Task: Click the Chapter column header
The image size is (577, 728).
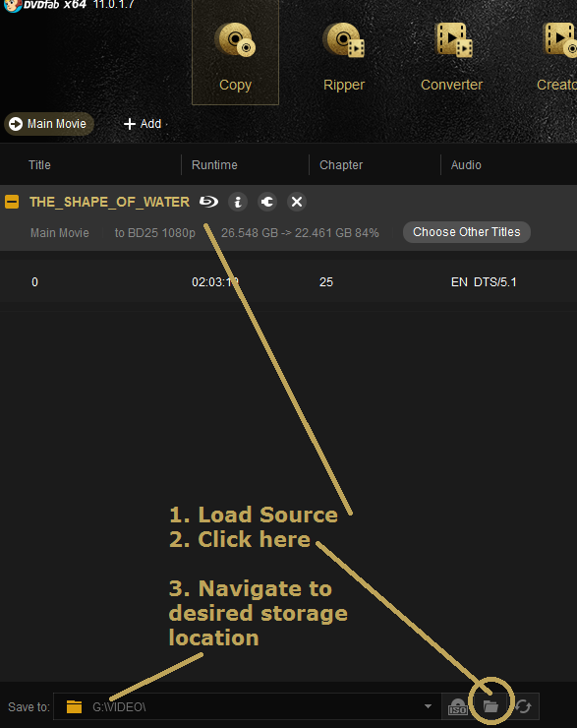Action: pyautogui.click(x=341, y=165)
